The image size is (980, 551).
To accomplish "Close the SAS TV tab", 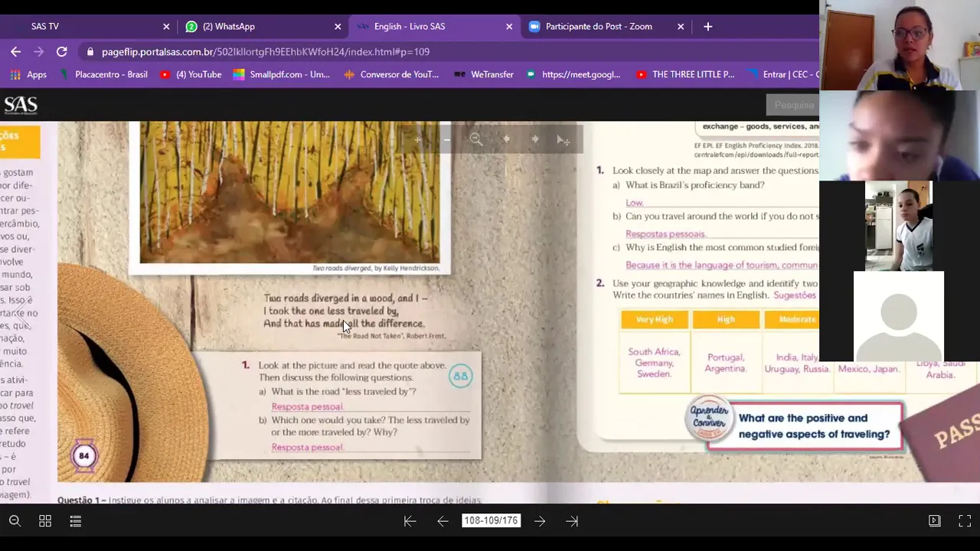I will tap(166, 26).
